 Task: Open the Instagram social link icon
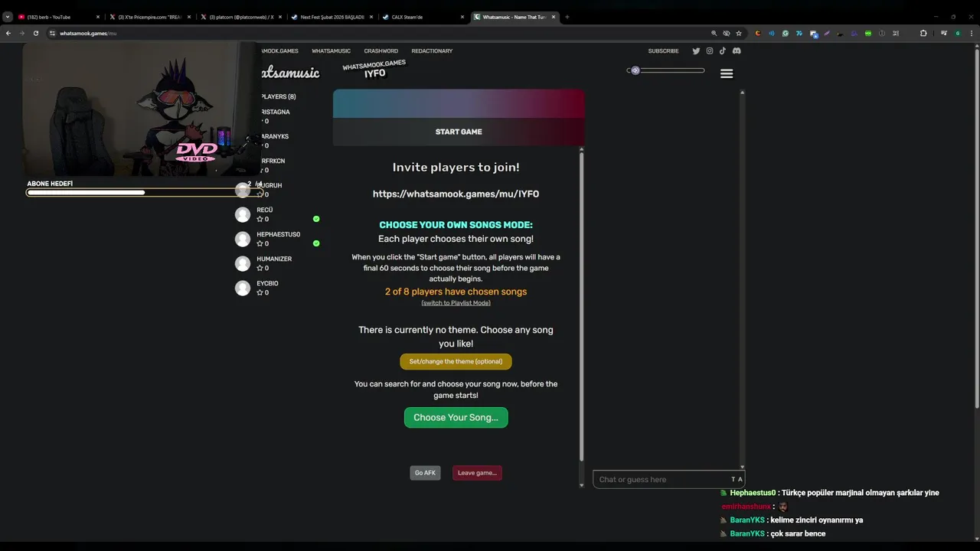(x=710, y=51)
